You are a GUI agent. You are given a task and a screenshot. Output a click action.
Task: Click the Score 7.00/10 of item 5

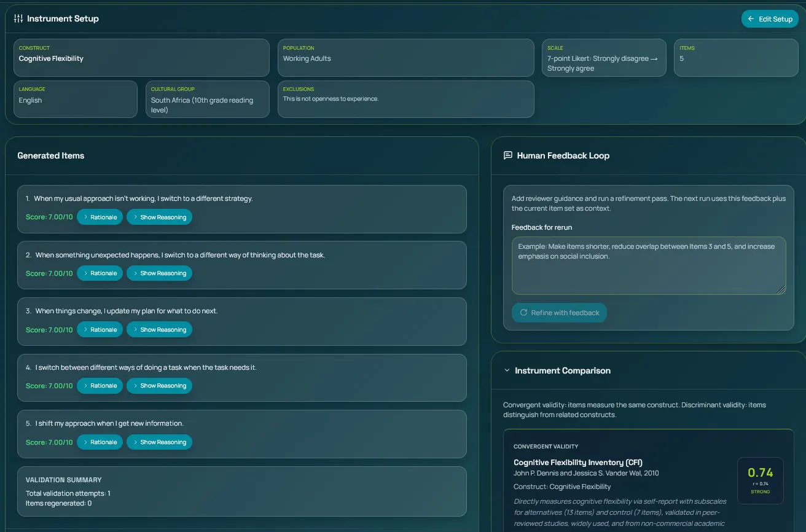click(49, 442)
